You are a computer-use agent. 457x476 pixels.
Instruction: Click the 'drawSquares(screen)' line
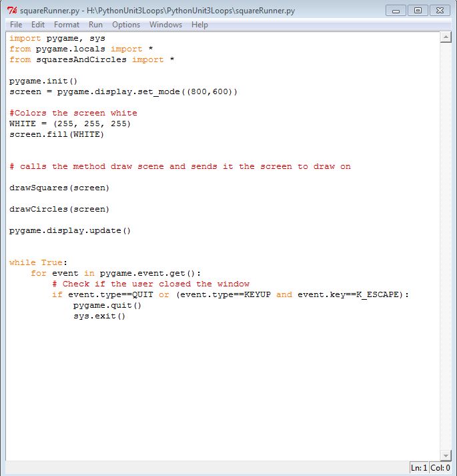[59, 188]
